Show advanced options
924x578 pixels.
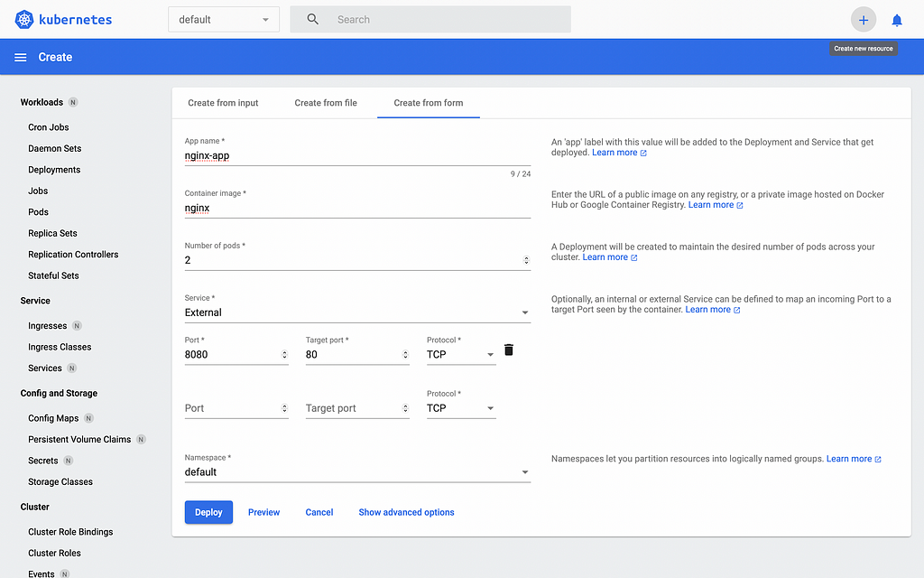pos(407,512)
